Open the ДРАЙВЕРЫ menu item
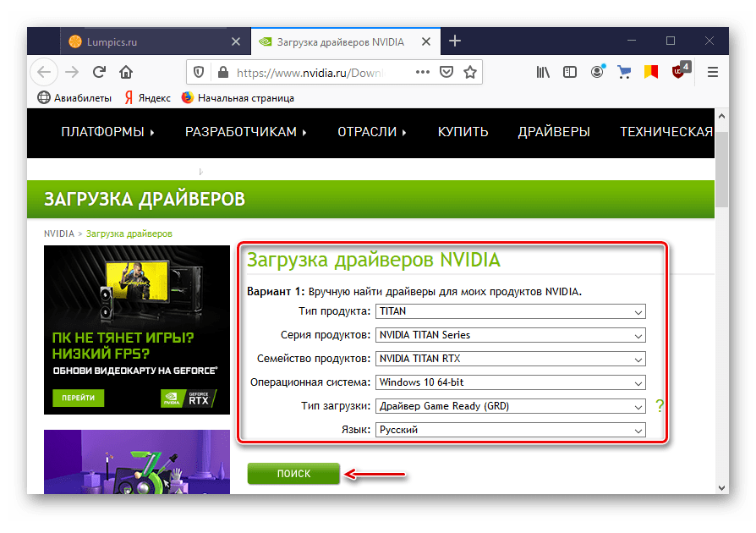The image size is (756, 533). [554, 132]
